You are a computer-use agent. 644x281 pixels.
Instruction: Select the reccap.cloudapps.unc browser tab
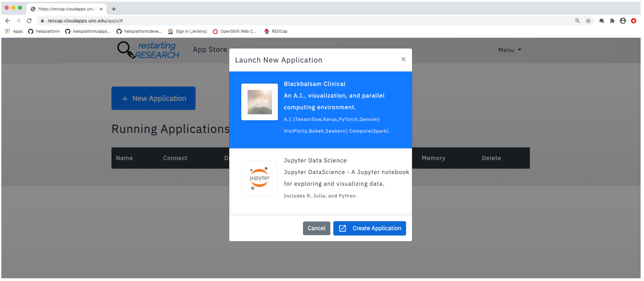66,9
